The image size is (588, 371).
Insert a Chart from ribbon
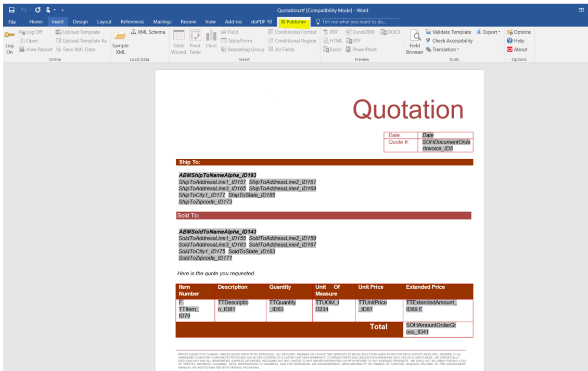click(211, 40)
